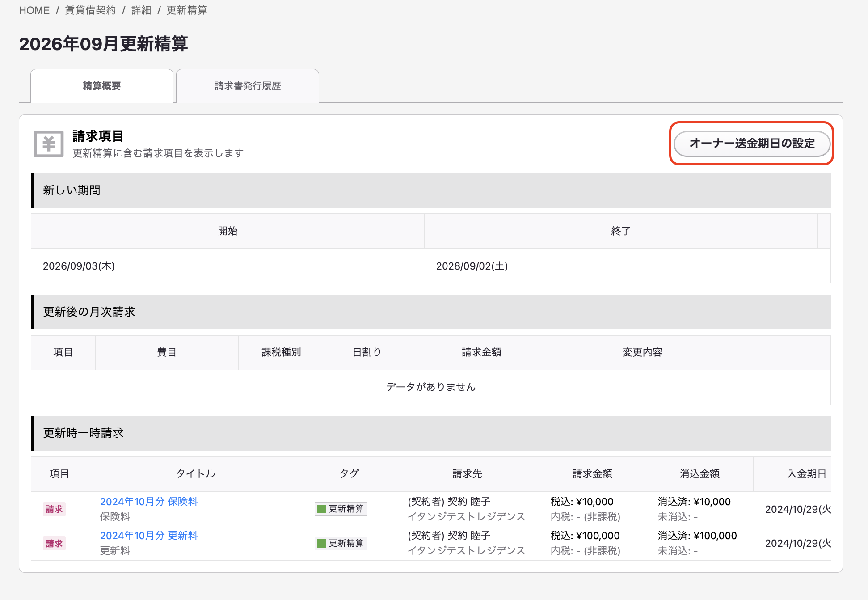Switch to the 請求書発行履歴 tab
Screen dimensions: 868x600
(x=248, y=86)
